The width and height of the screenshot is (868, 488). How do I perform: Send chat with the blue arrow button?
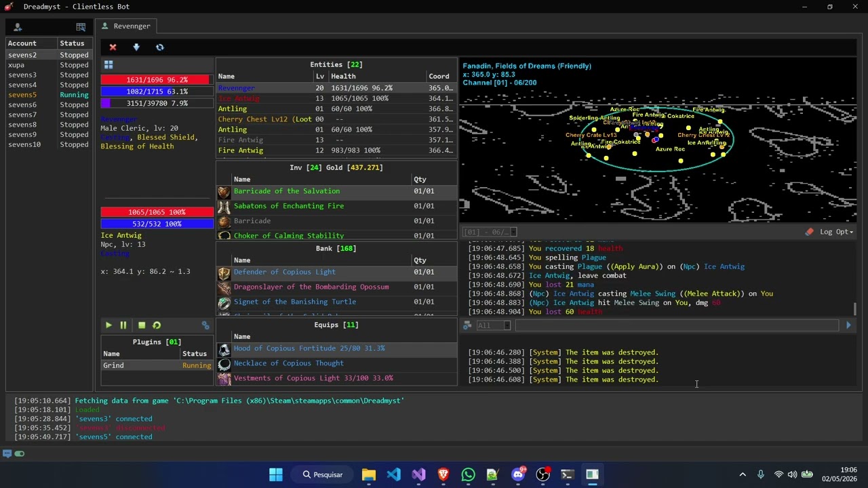pyautogui.click(x=848, y=325)
